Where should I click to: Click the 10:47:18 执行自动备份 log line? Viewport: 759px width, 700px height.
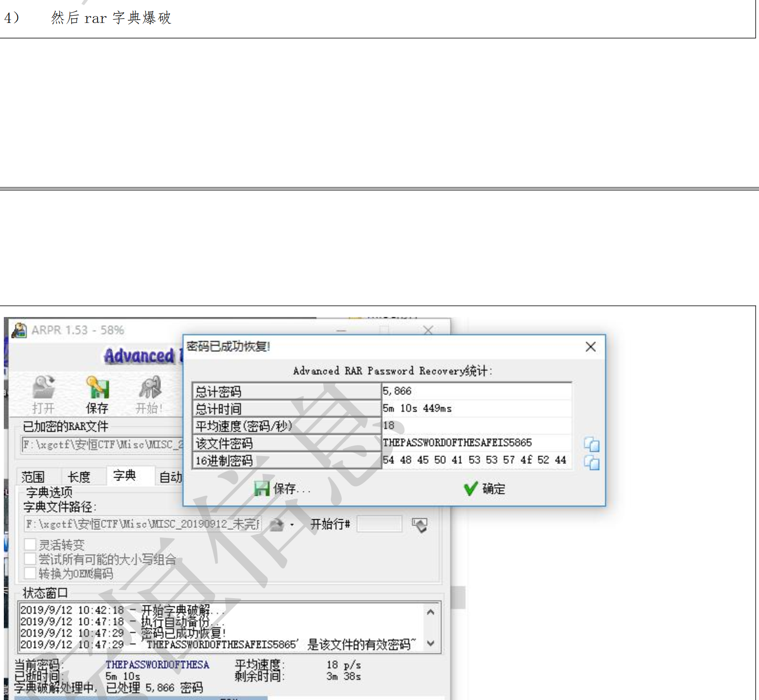pyautogui.click(x=122, y=622)
